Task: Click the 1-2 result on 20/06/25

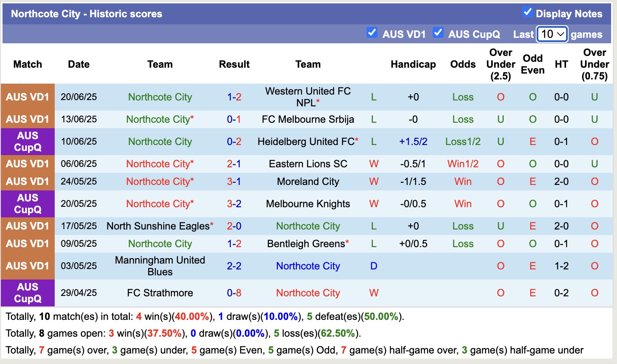Action: (x=234, y=97)
